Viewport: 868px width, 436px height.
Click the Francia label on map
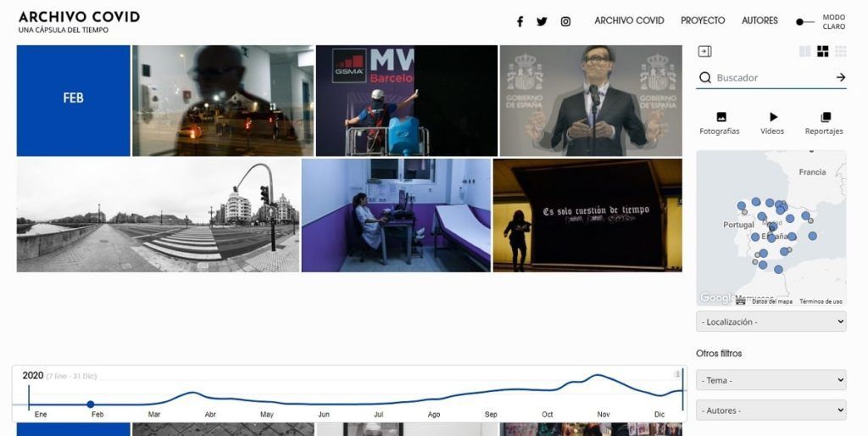point(812,172)
